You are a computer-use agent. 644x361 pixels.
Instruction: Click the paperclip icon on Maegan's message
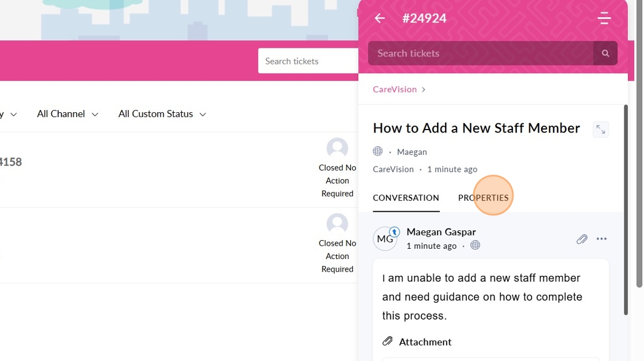pyautogui.click(x=582, y=239)
